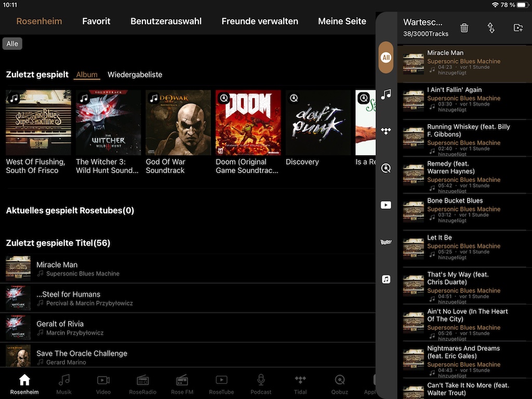
Task: Open God Of War Soundtrack cover
Action: pyautogui.click(x=178, y=123)
